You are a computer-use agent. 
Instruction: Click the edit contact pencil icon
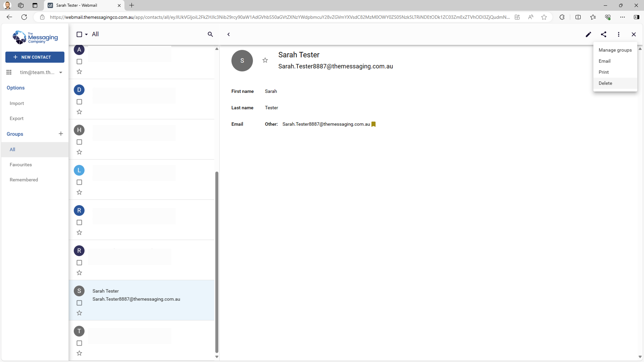coord(588,35)
